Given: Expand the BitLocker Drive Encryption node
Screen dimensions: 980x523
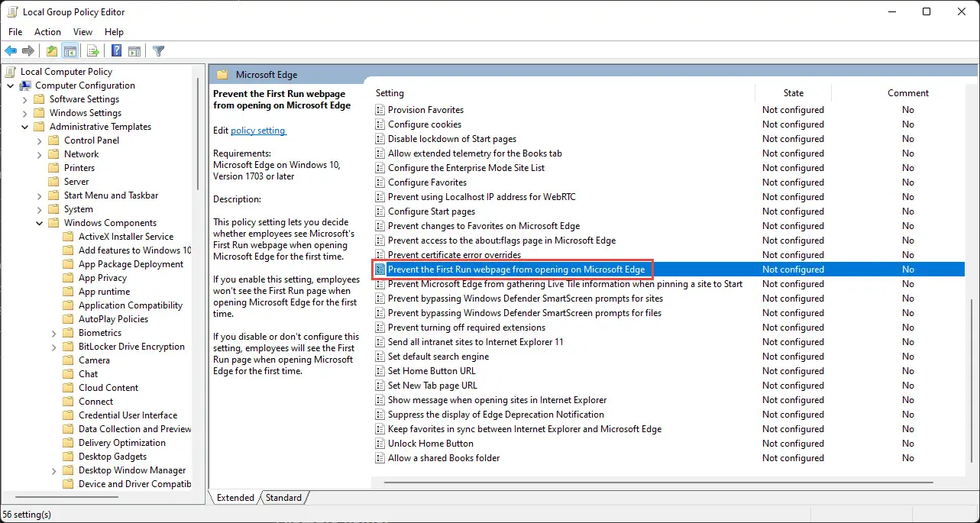Looking at the screenshot, I should (54, 347).
